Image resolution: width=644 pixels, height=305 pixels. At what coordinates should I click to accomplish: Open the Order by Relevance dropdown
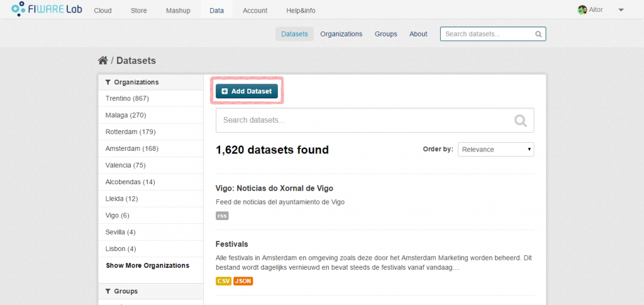coord(496,150)
